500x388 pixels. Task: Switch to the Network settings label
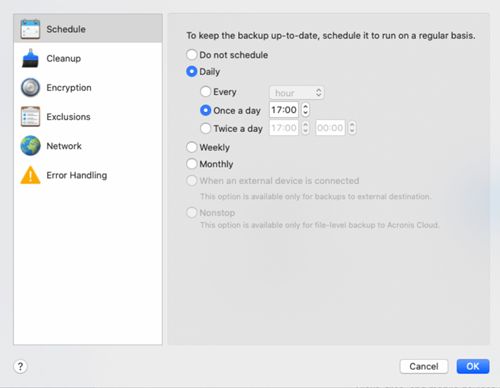tap(64, 146)
